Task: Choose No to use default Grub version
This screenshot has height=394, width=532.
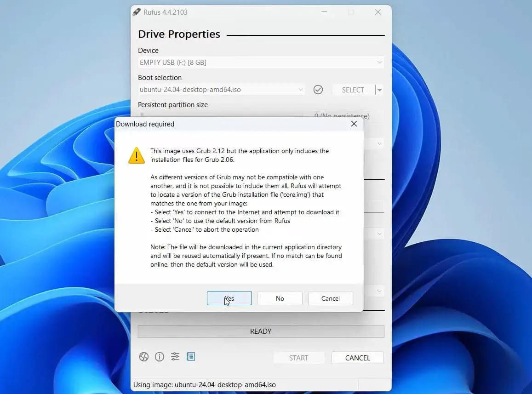Action: click(x=280, y=298)
